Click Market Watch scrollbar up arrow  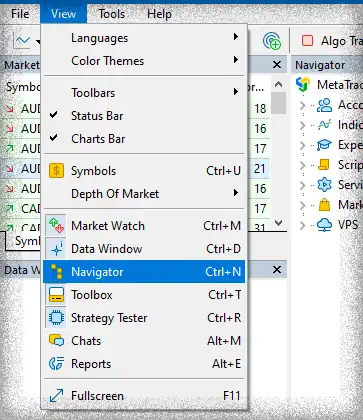coord(278,84)
